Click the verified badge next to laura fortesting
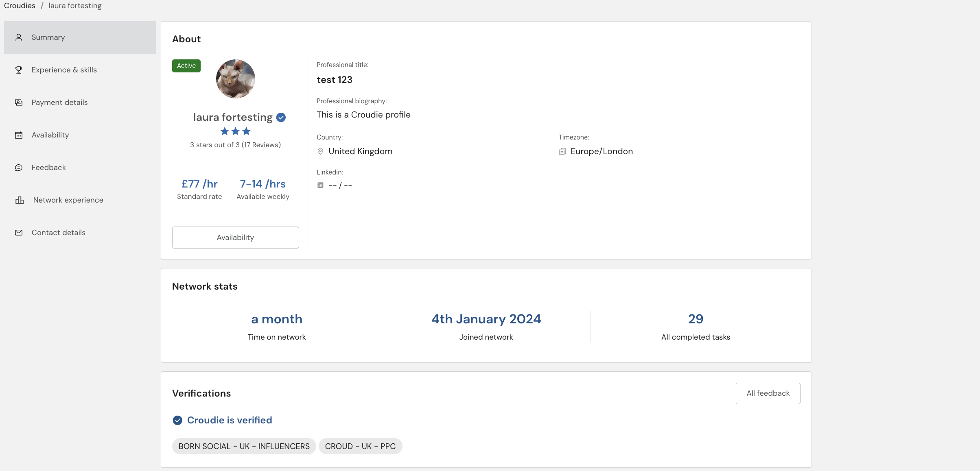The width and height of the screenshot is (980, 471). (281, 118)
